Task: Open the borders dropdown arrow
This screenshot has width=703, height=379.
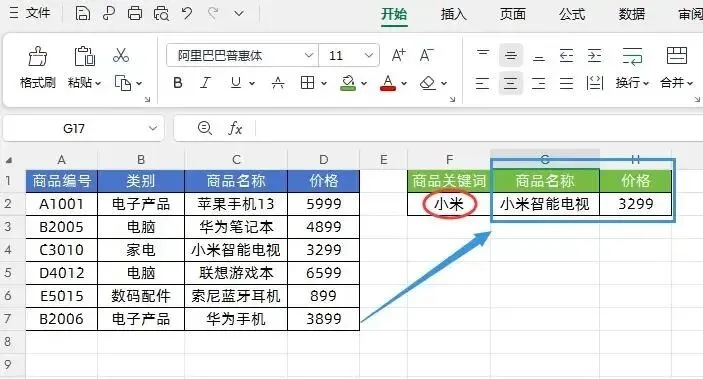Action: click(324, 83)
